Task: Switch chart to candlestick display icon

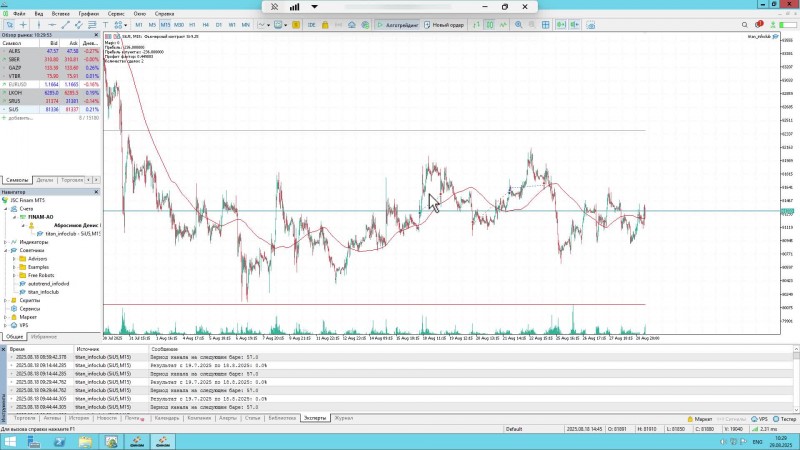Action: coord(490,24)
